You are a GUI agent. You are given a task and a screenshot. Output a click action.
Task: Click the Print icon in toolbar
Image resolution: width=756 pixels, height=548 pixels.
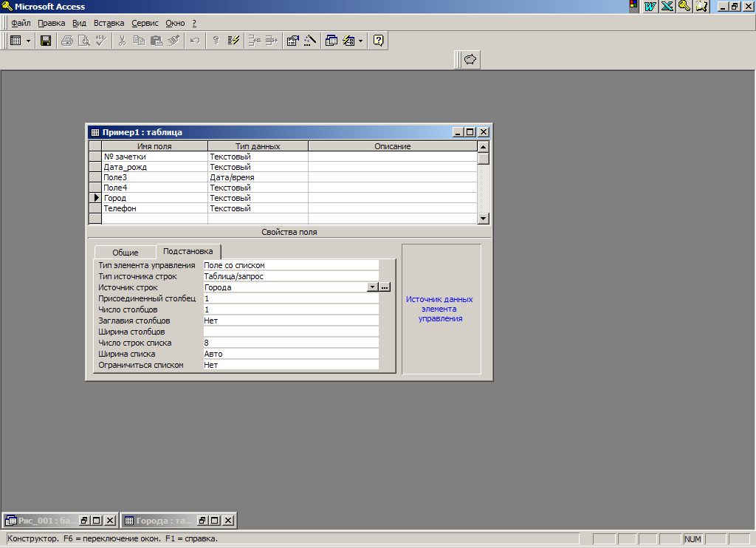coord(67,41)
